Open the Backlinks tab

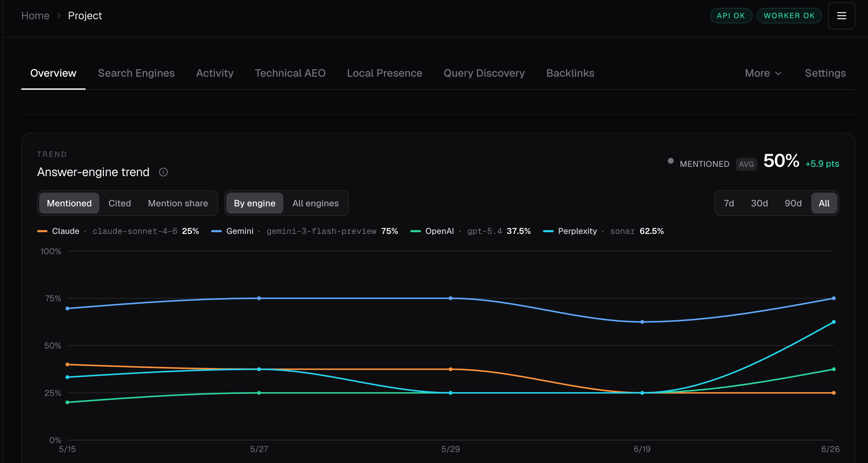pos(570,73)
